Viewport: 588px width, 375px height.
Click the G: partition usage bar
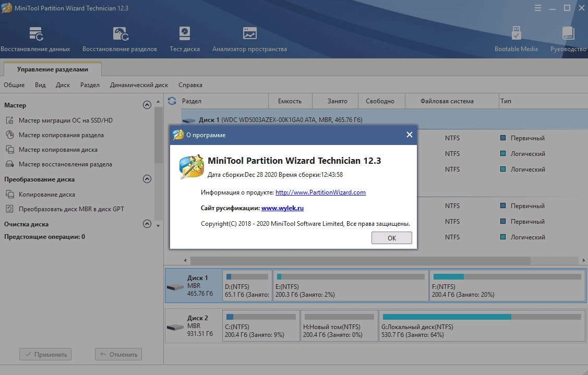482,317
